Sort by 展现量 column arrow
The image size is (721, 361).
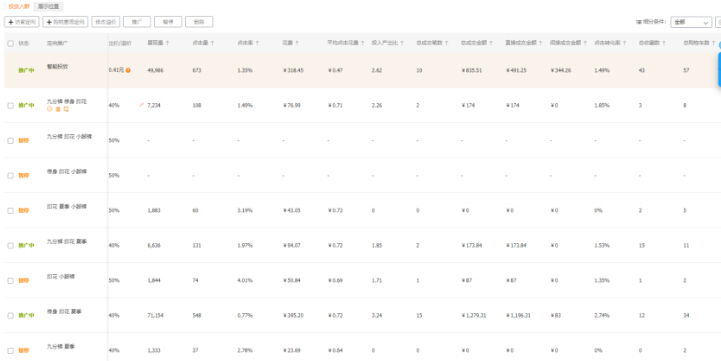pyautogui.click(x=167, y=43)
